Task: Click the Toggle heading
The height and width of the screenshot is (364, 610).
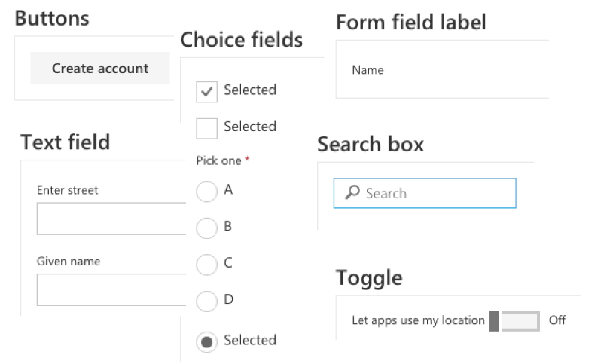Action: (x=369, y=278)
